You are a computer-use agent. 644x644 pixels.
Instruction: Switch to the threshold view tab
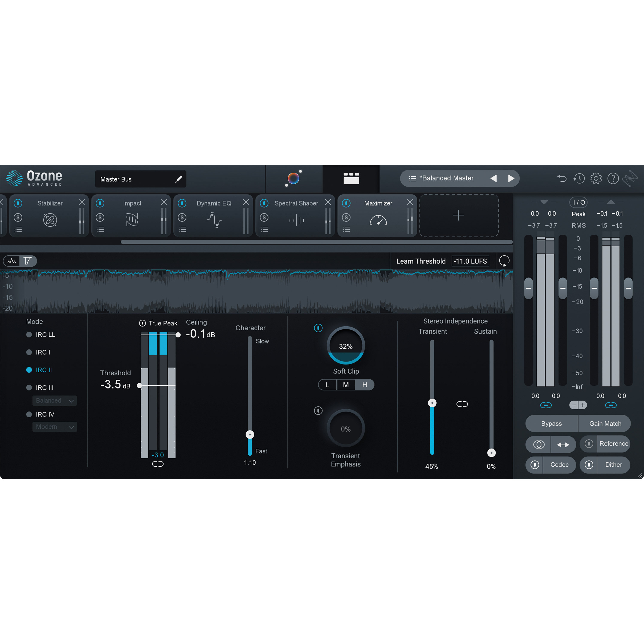tap(28, 261)
